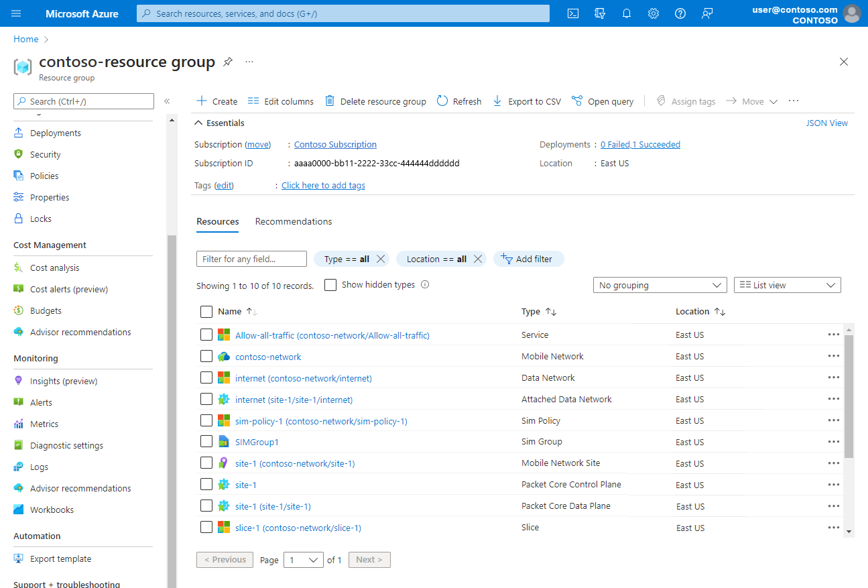868x588 pixels.
Task: Select the contoso-network row checkbox
Action: pos(206,357)
